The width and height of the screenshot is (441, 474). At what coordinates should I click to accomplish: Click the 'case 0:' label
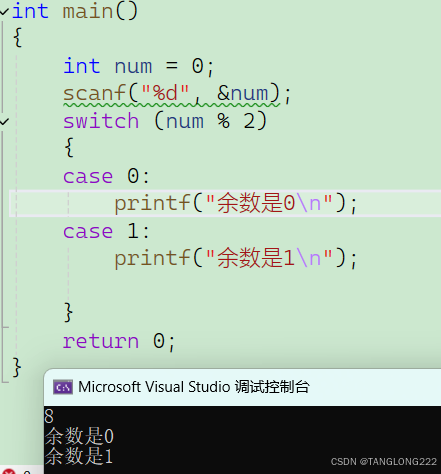[107, 176]
